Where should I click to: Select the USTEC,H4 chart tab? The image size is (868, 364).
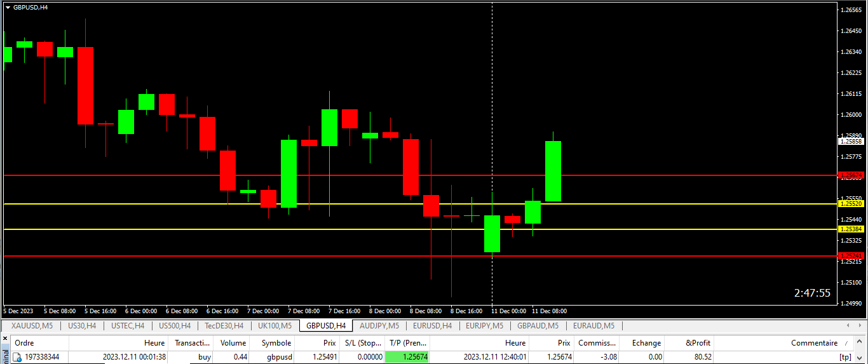(128, 326)
